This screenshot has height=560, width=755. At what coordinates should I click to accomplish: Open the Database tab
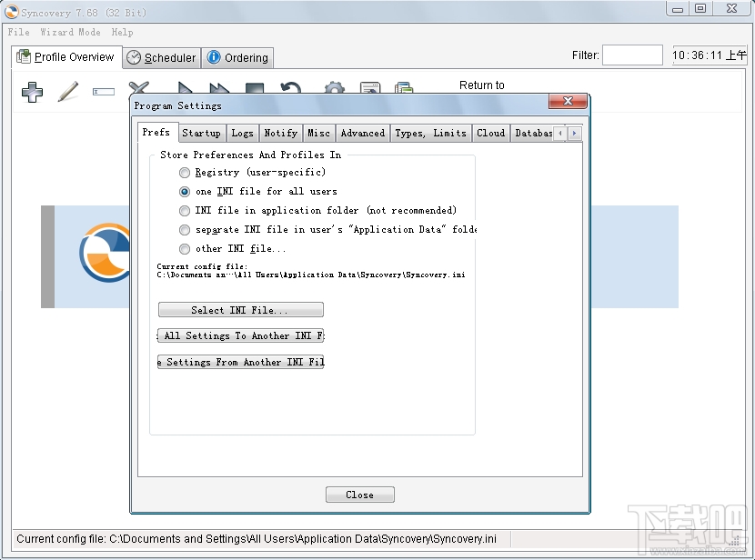point(533,134)
